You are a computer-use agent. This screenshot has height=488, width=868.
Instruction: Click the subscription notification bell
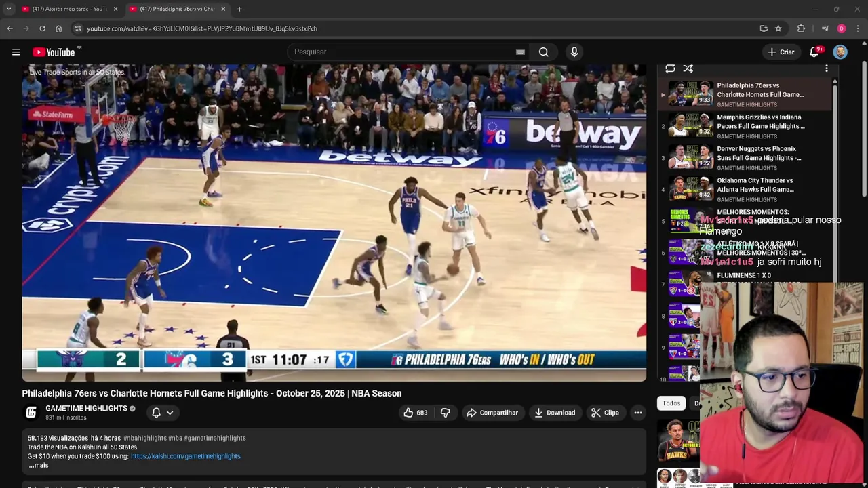click(156, 412)
